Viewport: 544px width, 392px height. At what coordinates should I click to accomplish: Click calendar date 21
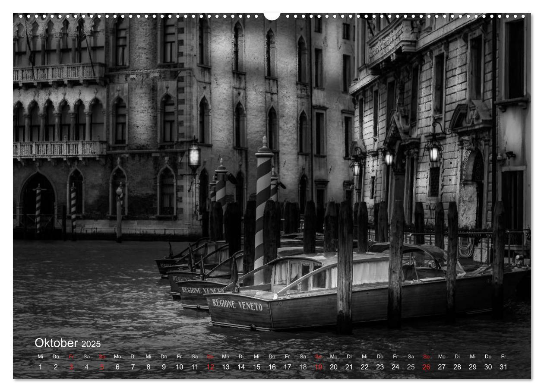tap(349, 367)
